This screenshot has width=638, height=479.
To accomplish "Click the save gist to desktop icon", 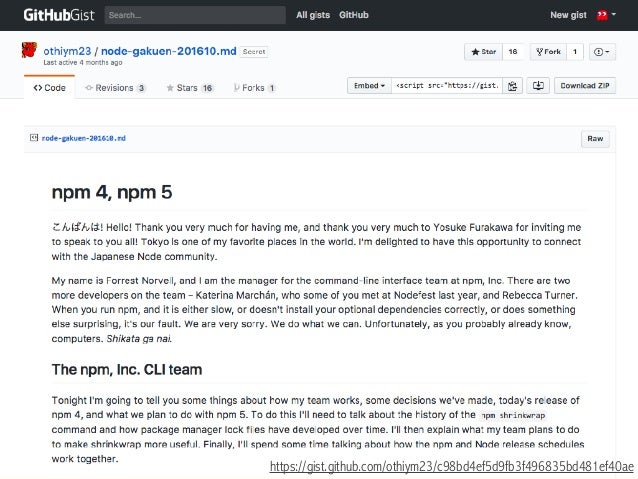I will click(538, 86).
